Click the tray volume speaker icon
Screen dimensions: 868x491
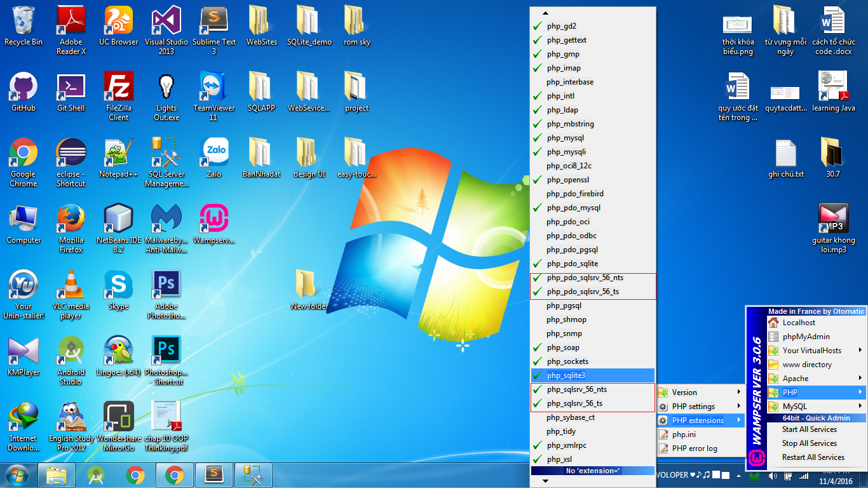click(x=773, y=476)
